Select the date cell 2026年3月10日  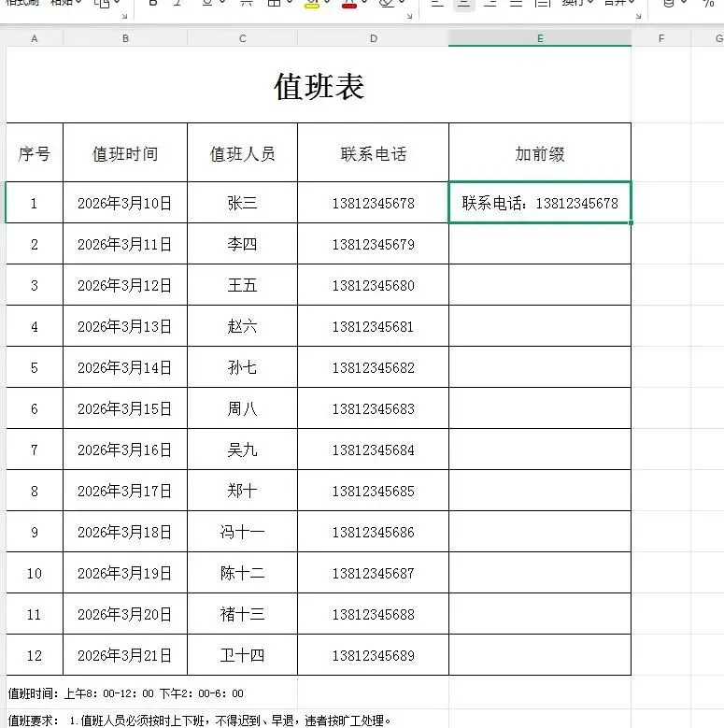(x=125, y=203)
